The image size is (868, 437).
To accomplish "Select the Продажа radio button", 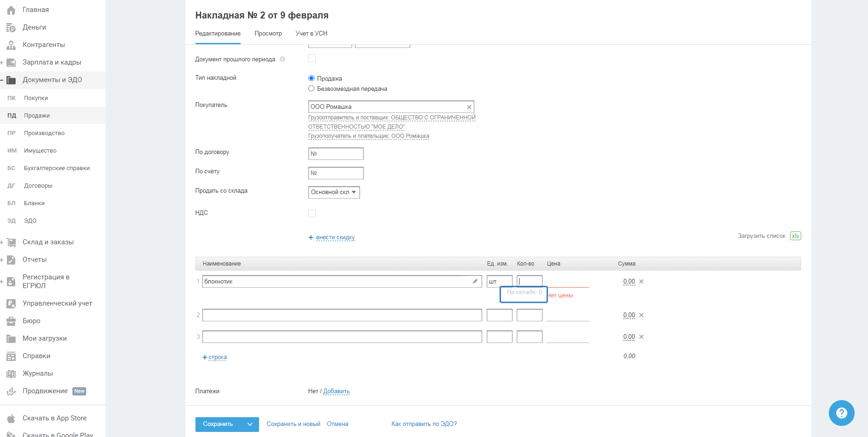I will 311,78.
